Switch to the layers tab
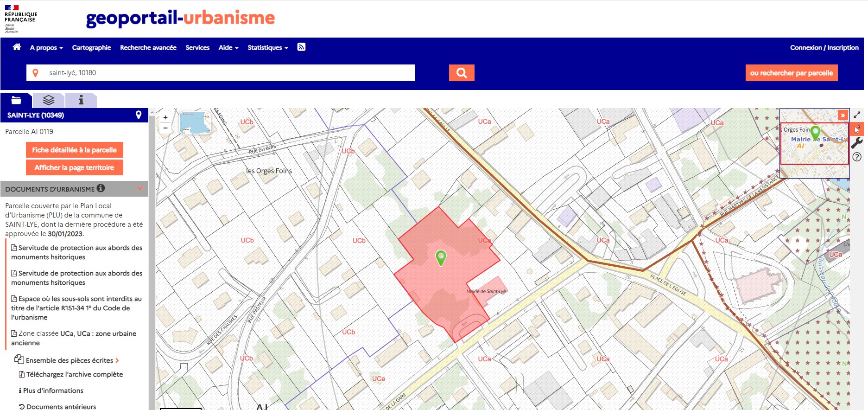Viewport: 868px width, 410px height. (49, 100)
